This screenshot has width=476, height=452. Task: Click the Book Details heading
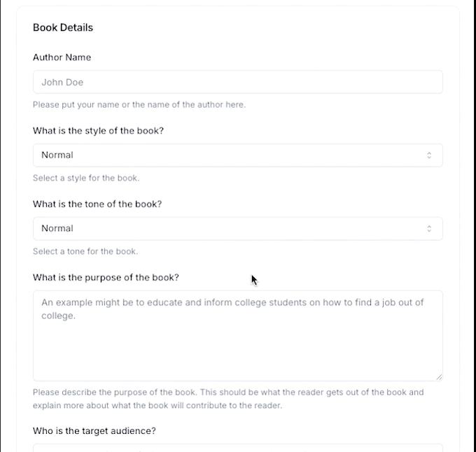click(63, 27)
